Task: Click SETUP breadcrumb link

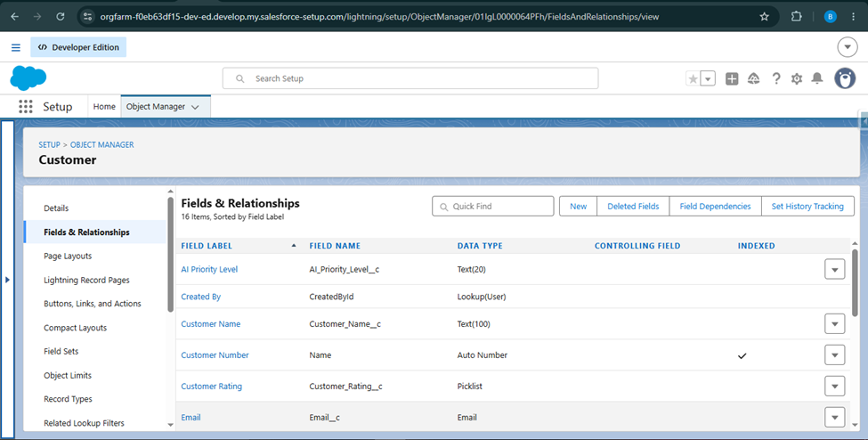Action: [x=49, y=144]
